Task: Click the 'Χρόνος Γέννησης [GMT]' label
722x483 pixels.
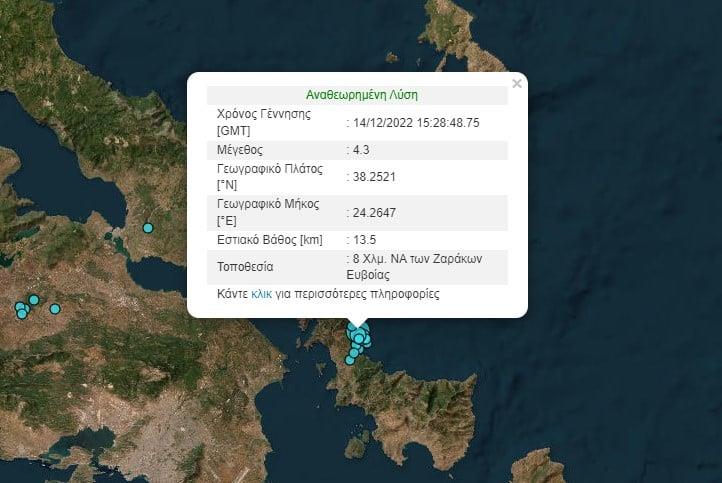Action: 263,122
